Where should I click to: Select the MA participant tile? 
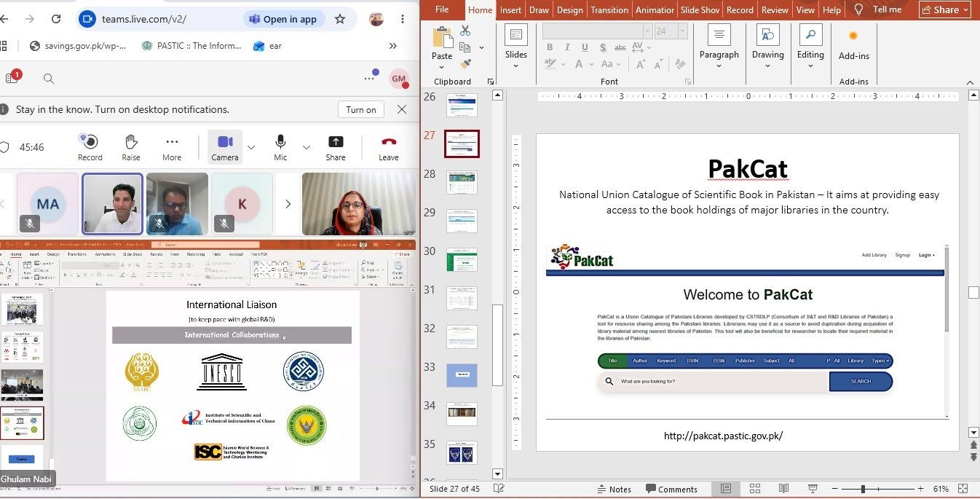[x=48, y=204]
